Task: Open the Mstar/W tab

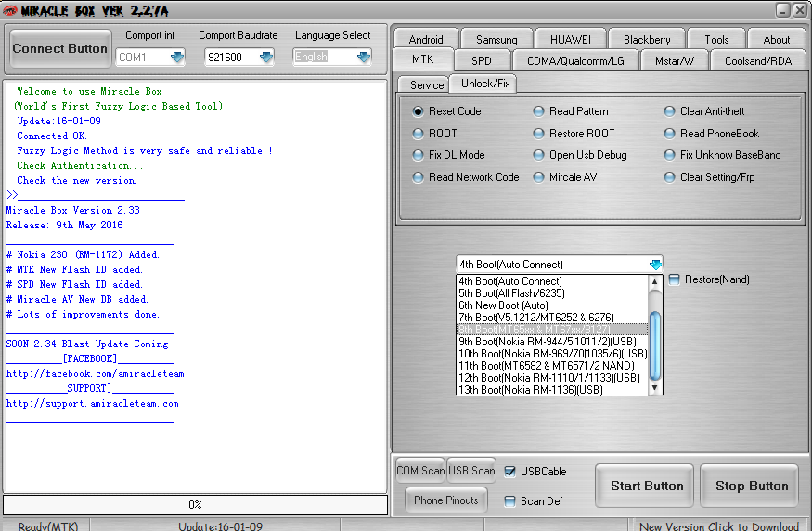Action: point(675,60)
